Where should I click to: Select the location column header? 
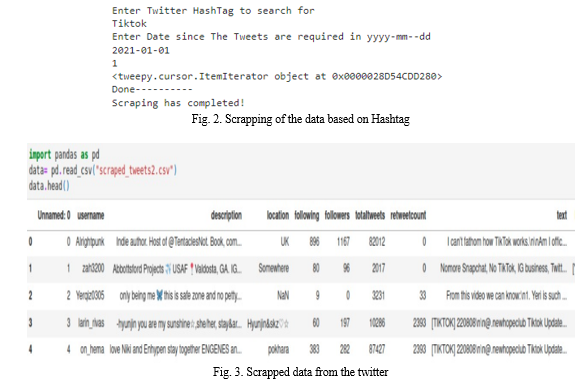(278, 215)
